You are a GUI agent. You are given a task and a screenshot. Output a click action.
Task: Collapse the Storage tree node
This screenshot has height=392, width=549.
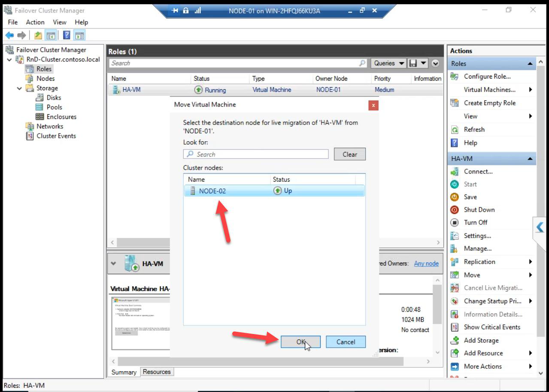(20, 88)
